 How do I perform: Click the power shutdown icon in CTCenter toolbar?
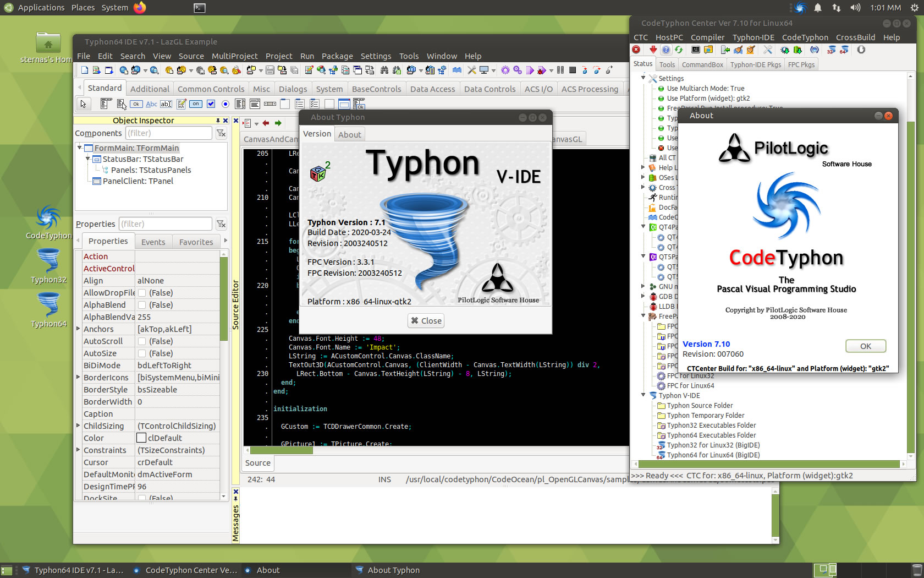tap(861, 50)
